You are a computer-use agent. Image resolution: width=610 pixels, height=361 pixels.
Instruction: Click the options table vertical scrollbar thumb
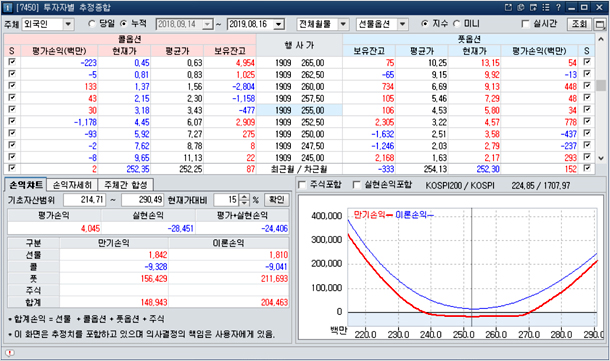601,85
